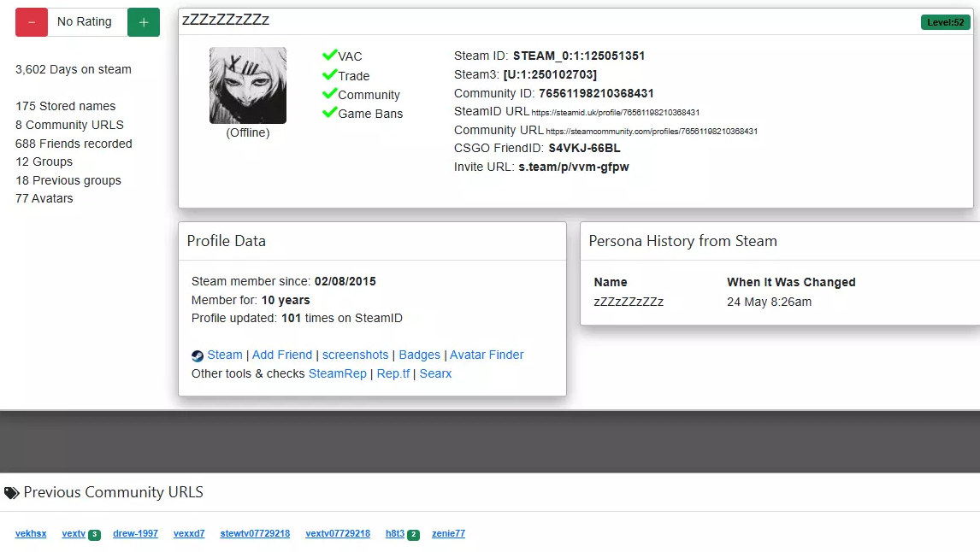The width and height of the screenshot is (980, 552).
Task: Click the 175 Stored names entry
Action: point(66,106)
